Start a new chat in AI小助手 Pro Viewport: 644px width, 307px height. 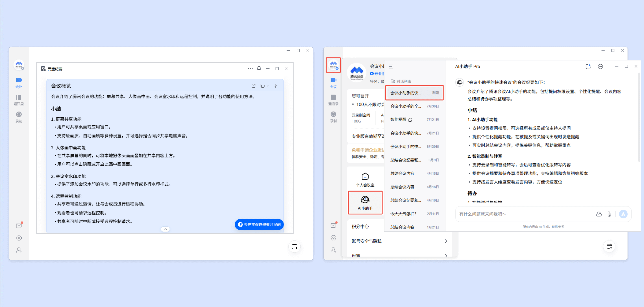(588, 66)
